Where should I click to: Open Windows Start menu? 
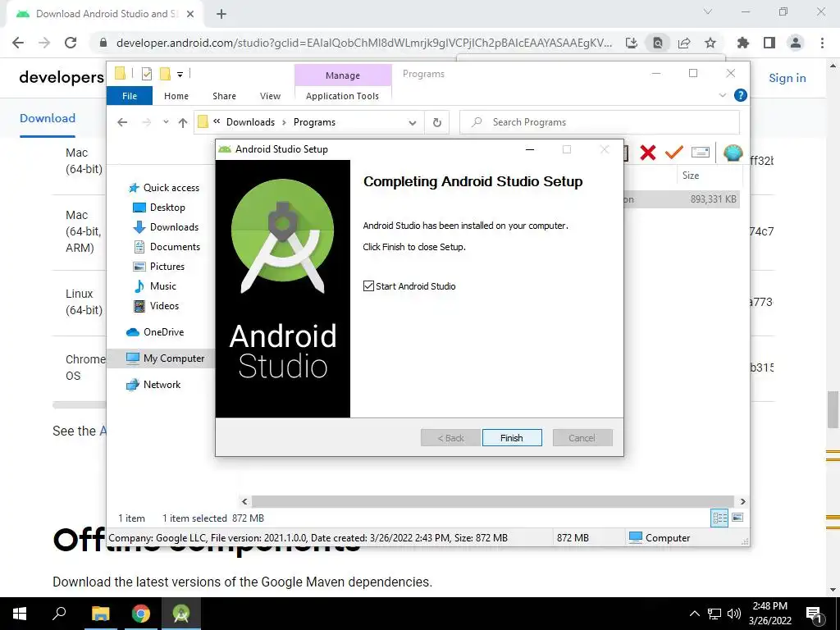(x=20, y=614)
